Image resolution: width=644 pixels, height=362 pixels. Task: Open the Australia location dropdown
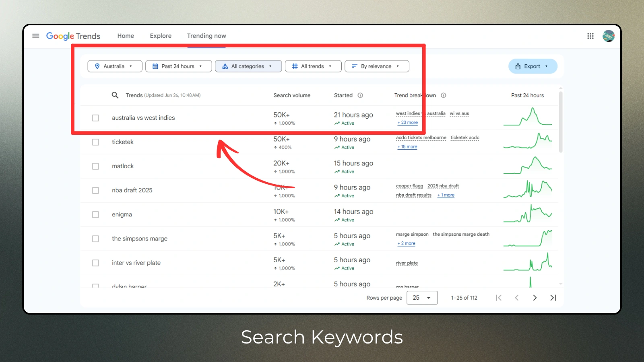pyautogui.click(x=115, y=66)
